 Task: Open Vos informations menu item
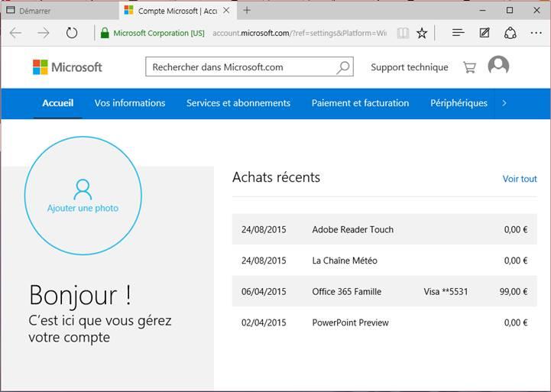tap(130, 103)
